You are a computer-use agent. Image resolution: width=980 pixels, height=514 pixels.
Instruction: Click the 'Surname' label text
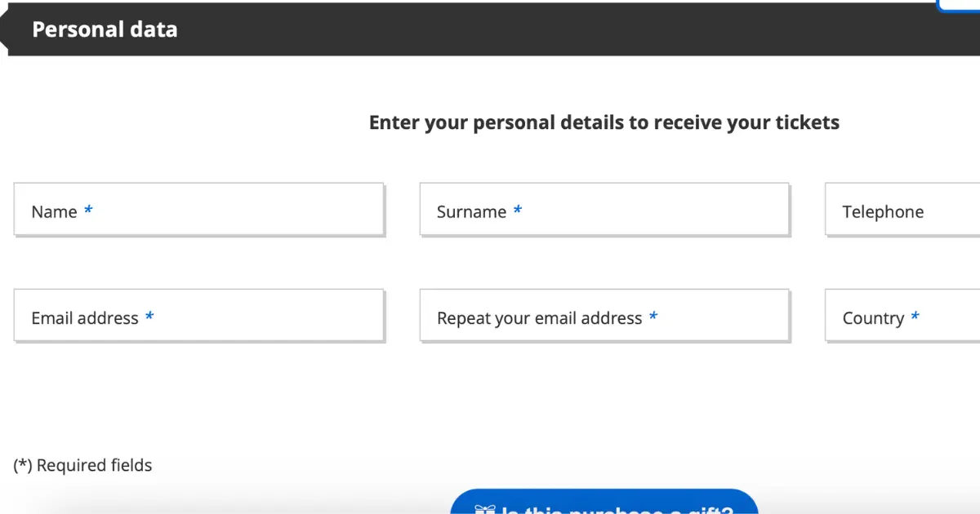point(471,212)
